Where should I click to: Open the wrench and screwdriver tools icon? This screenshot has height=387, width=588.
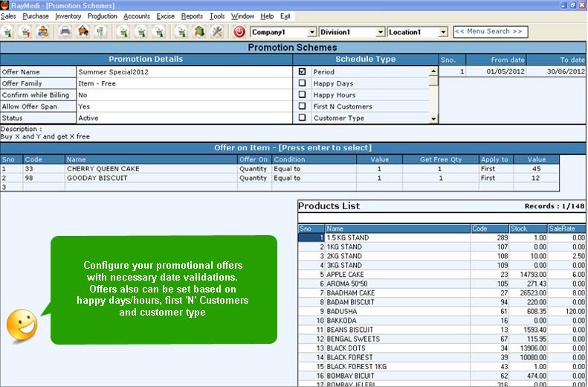pos(217,32)
